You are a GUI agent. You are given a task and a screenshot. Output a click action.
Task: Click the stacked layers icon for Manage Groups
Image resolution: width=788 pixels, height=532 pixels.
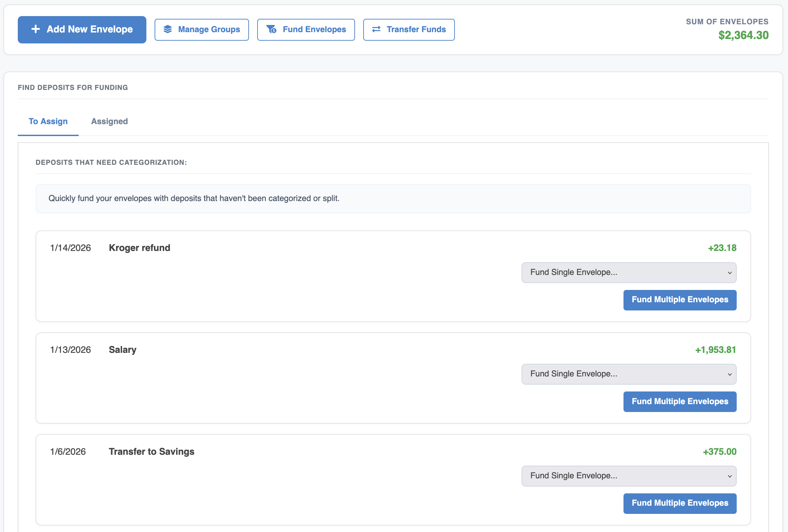[x=168, y=29]
